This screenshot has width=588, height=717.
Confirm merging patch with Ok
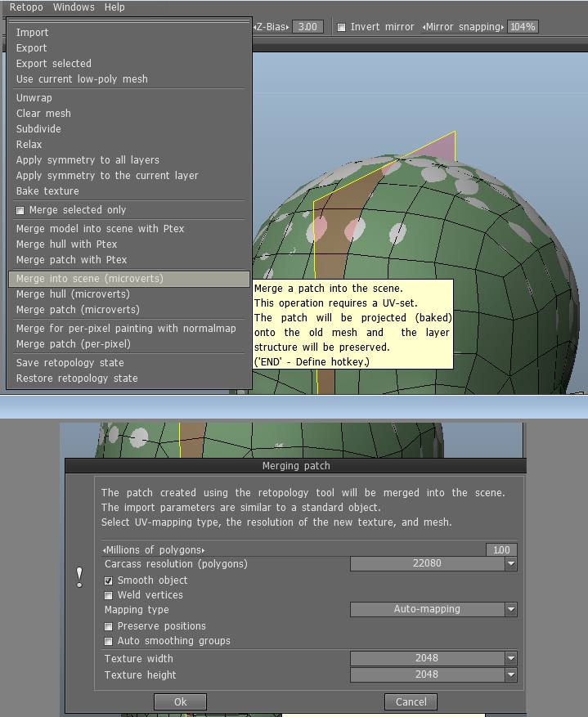tap(180, 702)
